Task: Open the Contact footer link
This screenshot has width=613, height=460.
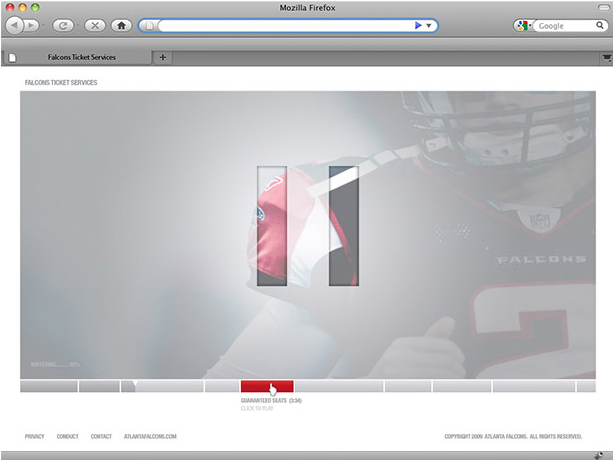Action: tap(101, 436)
